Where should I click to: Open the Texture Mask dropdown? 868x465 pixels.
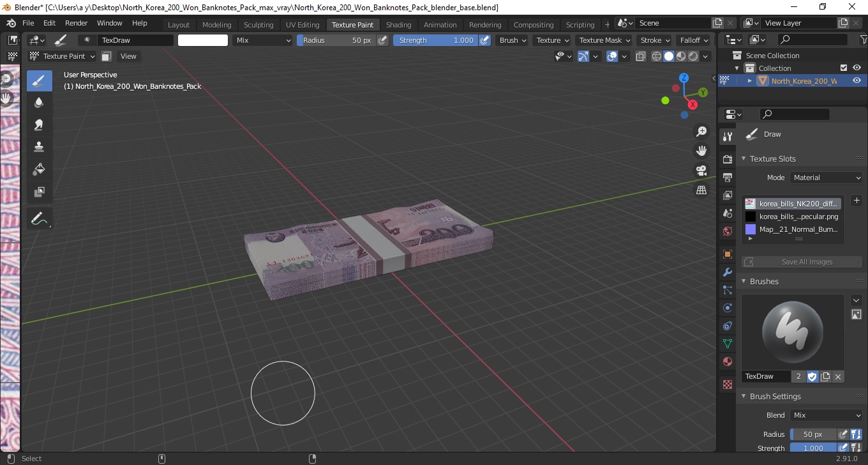604,40
